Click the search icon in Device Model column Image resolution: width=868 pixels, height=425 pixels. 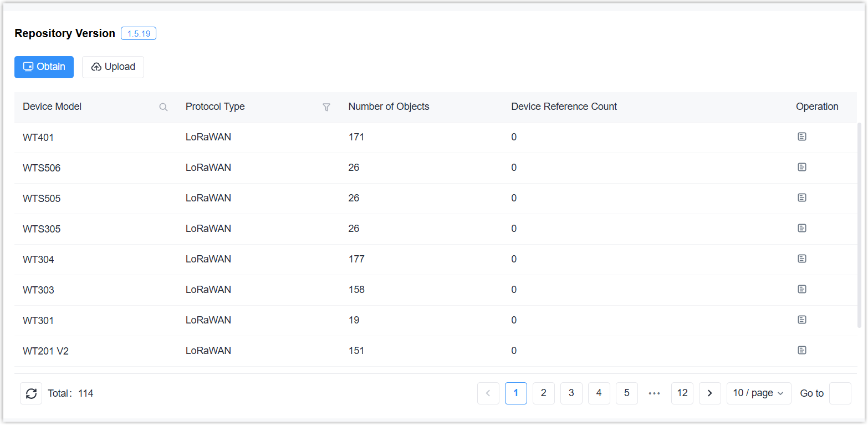click(164, 107)
